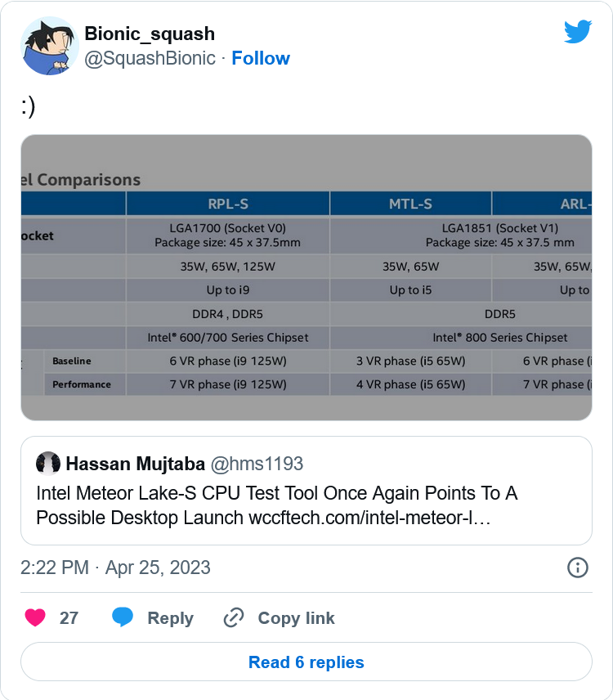This screenshot has width=613, height=700.
Task: Click the Twitter bird logo icon
Action: coord(577,32)
